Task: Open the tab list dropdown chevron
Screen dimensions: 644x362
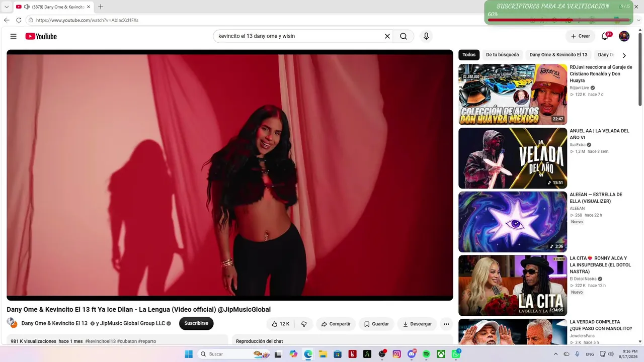Action: click(7, 7)
